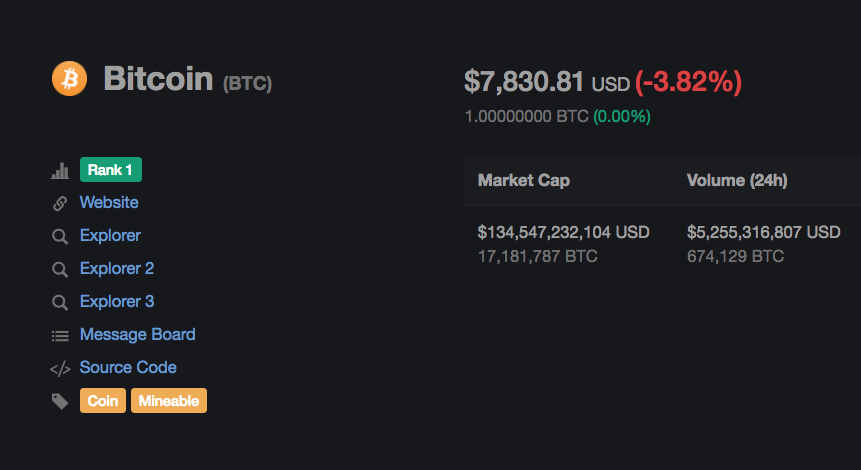This screenshot has height=470, width=861.
Task: Click the magnifier icon beside Explorer 2
Action: pyautogui.click(x=60, y=269)
